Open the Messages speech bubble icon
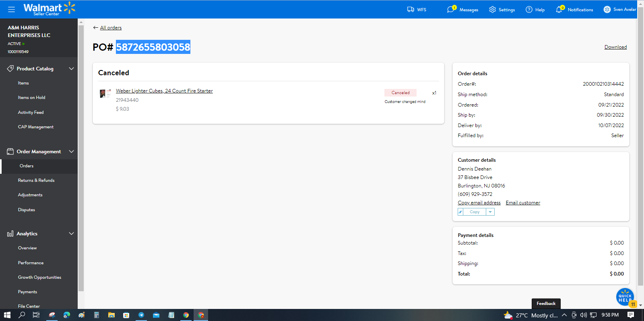This screenshot has height=321, width=644. point(451,9)
